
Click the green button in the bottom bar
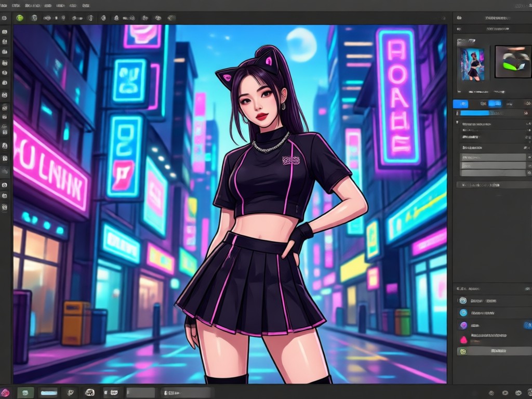click(x=25, y=393)
